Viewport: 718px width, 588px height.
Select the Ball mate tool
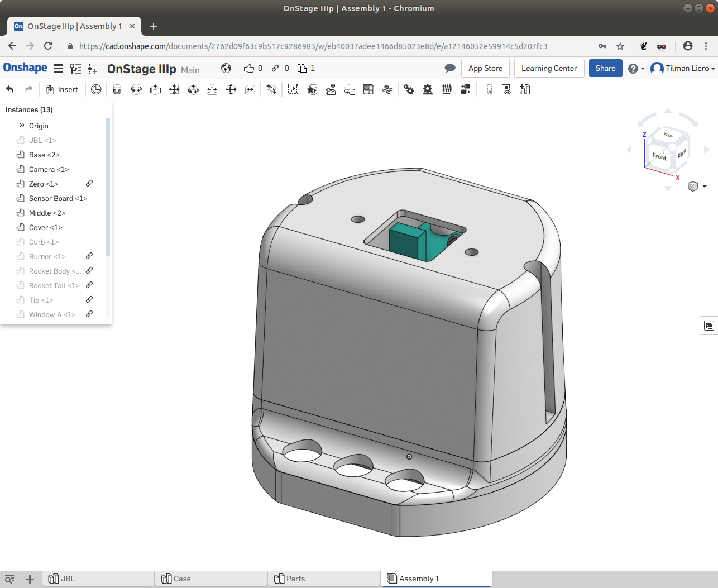coord(231,89)
